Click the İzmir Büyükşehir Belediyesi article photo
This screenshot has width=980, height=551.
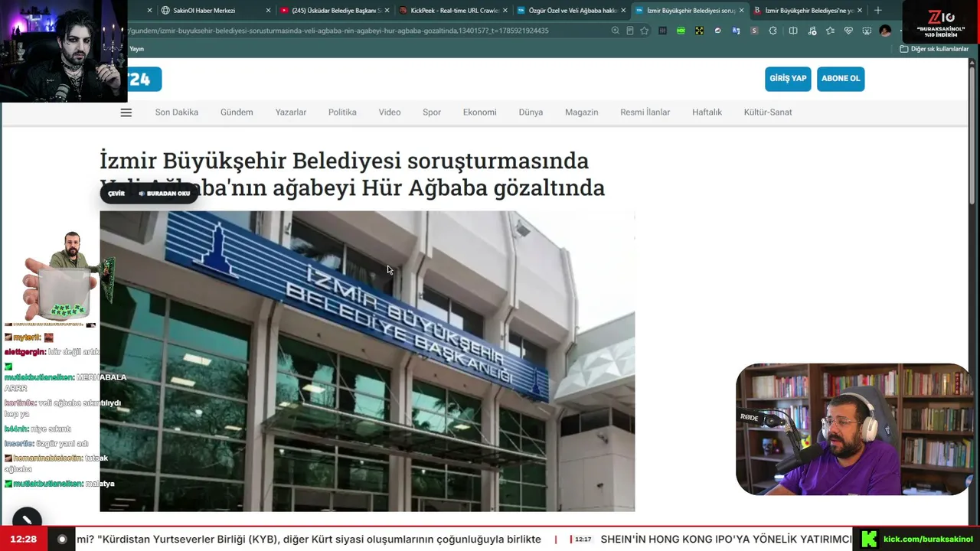[x=367, y=361]
